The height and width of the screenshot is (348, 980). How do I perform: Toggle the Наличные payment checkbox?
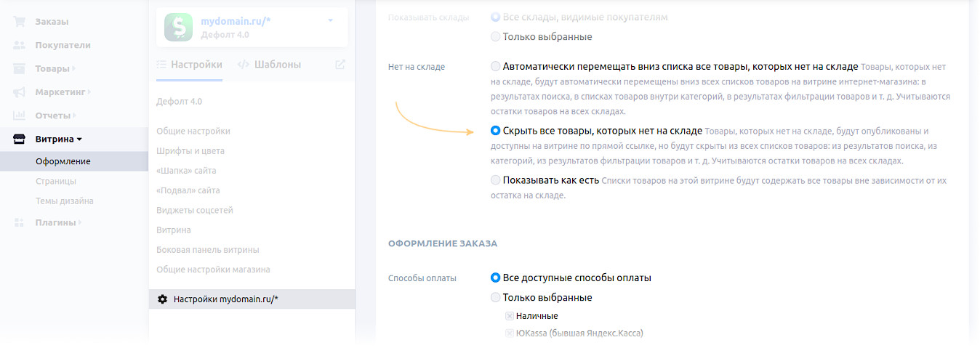tap(509, 316)
